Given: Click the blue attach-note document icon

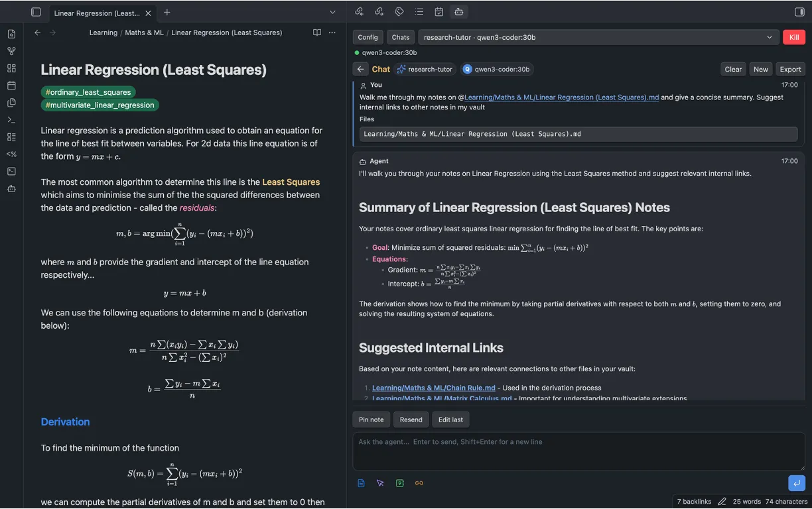Looking at the screenshot, I should 361,483.
